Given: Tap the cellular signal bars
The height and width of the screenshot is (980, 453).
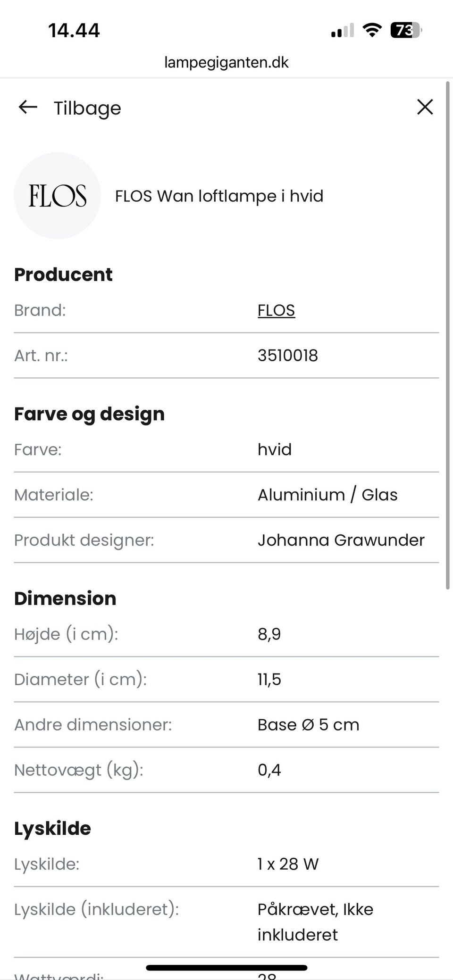Looking at the screenshot, I should click(342, 31).
